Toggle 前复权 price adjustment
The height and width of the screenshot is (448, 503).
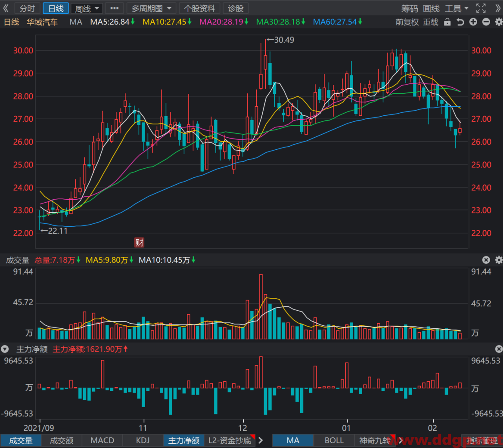[407, 22]
